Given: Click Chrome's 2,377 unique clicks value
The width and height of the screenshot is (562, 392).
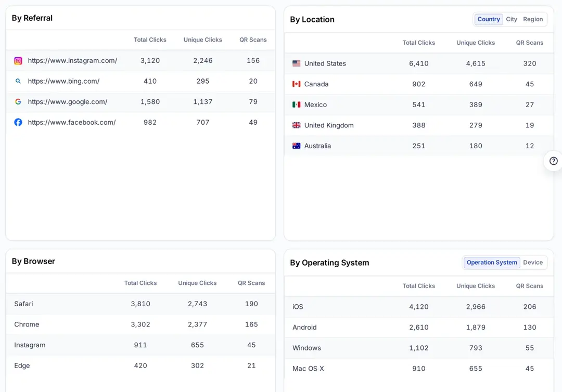Looking at the screenshot, I should click(x=198, y=324).
